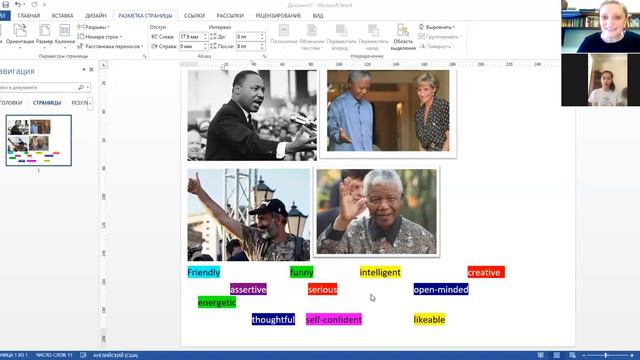Click Переместить назад (Send backward)
This screenshot has width=640, height=360.
[373, 36]
